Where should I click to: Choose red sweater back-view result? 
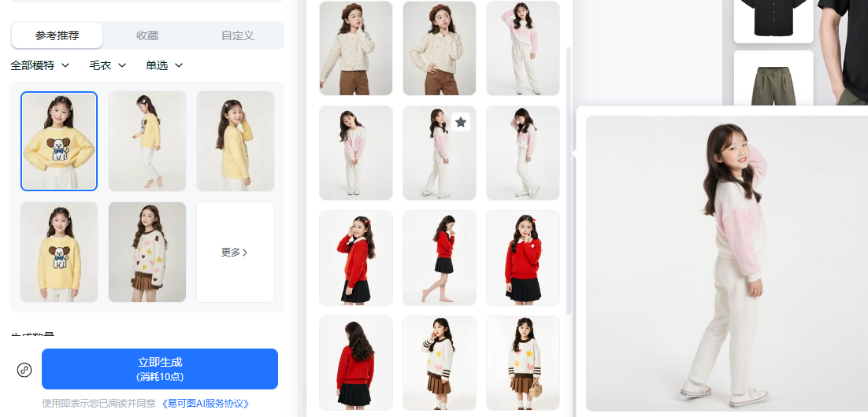(356, 363)
